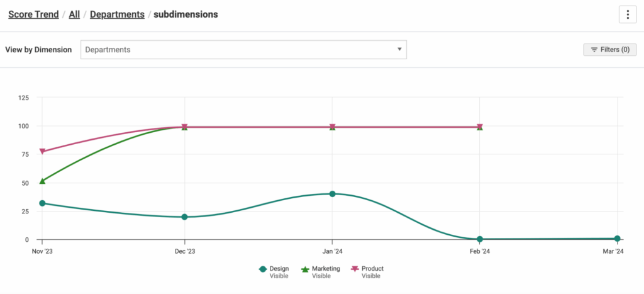Click the Design legend color marker
The height and width of the screenshot is (294, 644).
(x=263, y=269)
